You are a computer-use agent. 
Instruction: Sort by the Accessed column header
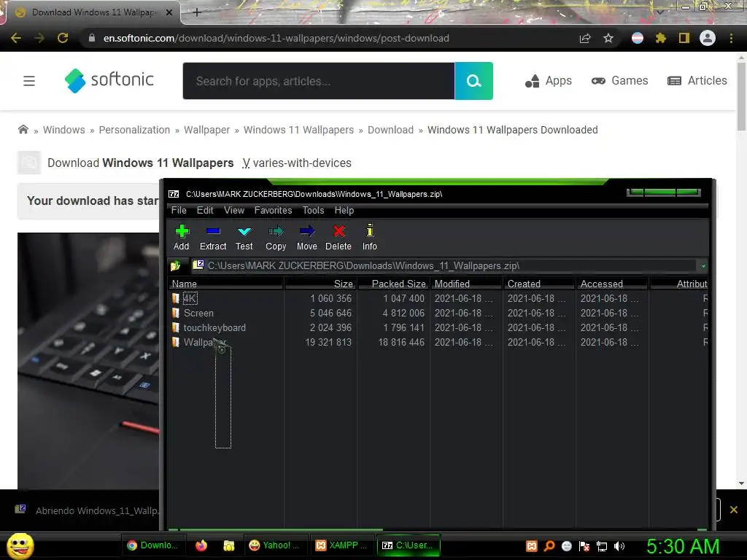coord(612,284)
